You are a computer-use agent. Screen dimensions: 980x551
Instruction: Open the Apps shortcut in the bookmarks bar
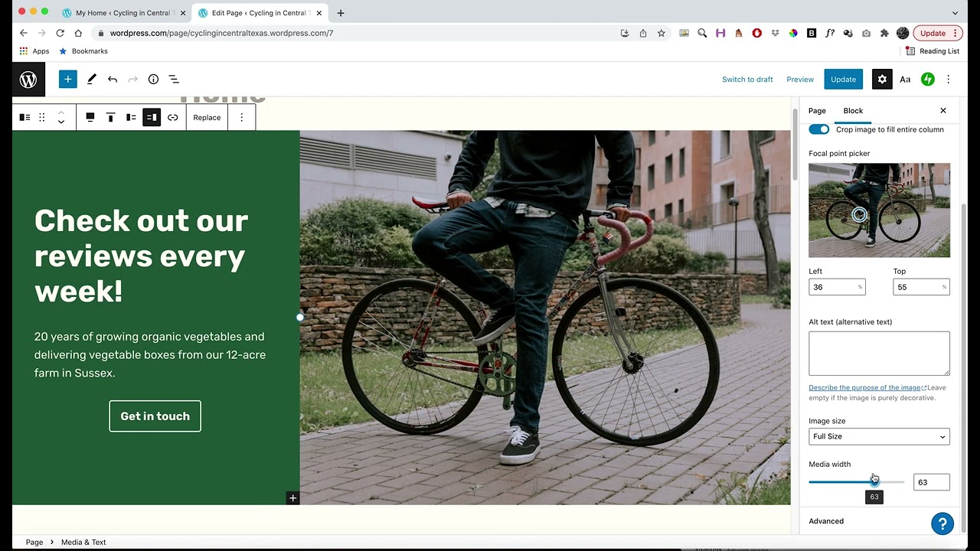pyautogui.click(x=34, y=51)
